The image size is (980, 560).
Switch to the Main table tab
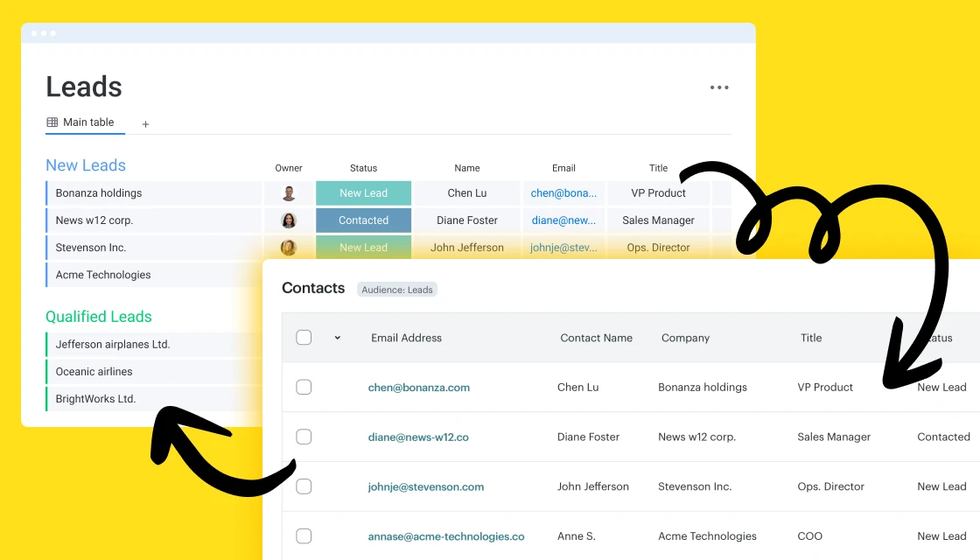tap(85, 122)
